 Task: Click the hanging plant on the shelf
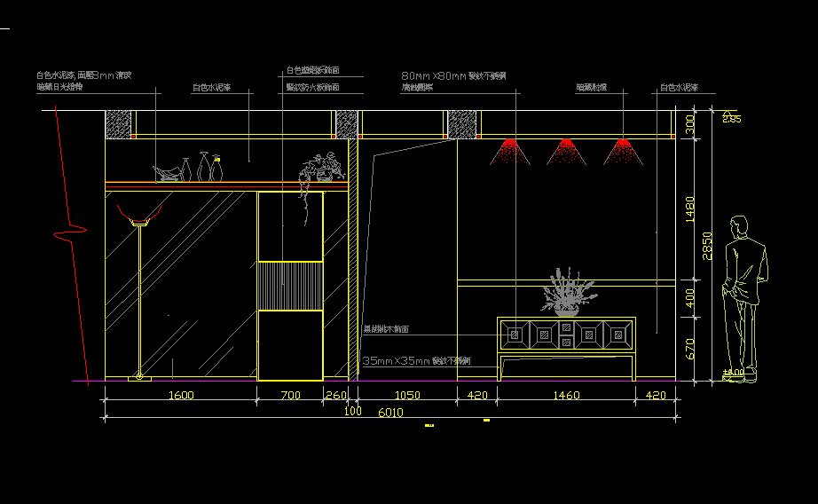point(321,170)
